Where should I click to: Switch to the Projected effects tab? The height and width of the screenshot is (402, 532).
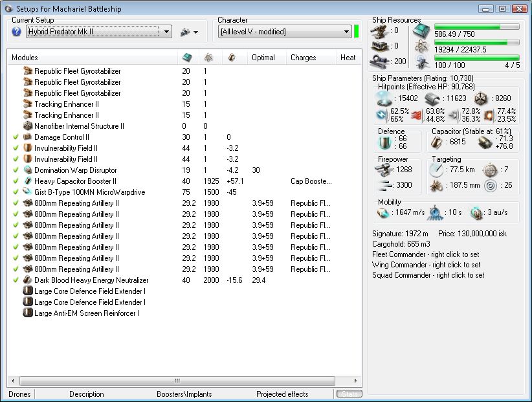point(282,394)
